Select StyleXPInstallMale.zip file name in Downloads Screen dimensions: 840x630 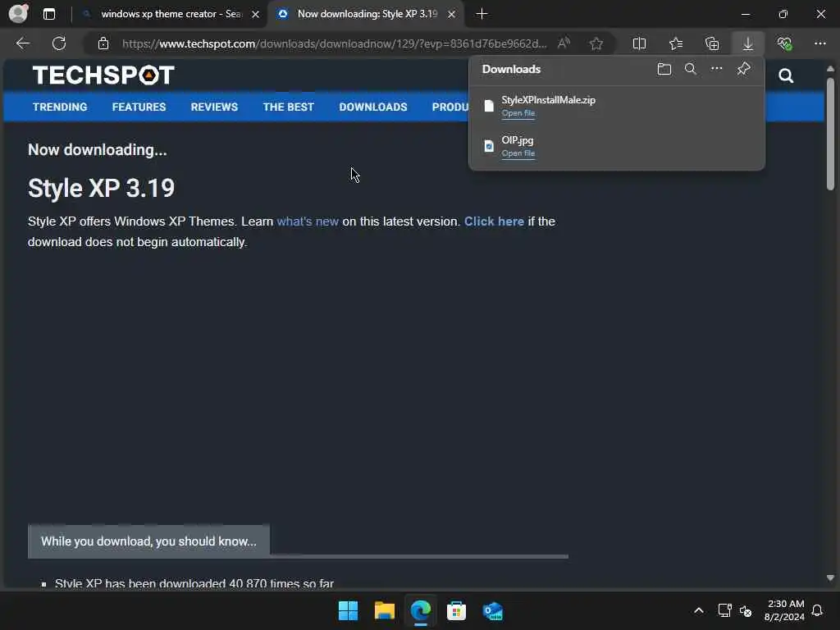click(548, 99)
